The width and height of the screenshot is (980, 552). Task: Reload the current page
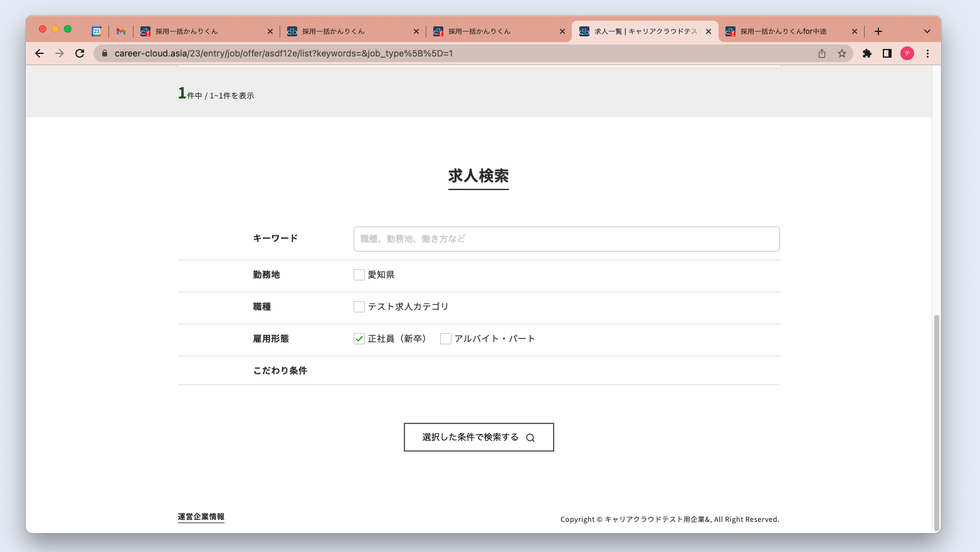pos(79,53)
